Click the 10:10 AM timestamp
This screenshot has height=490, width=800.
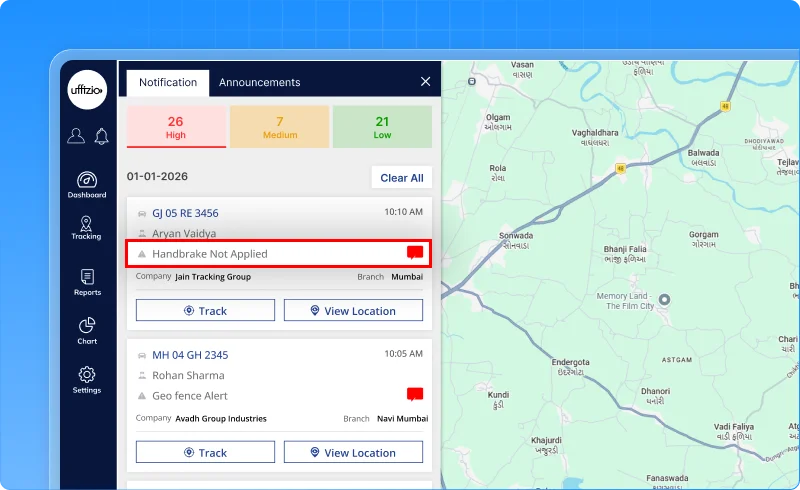click(x=404, y=212)
